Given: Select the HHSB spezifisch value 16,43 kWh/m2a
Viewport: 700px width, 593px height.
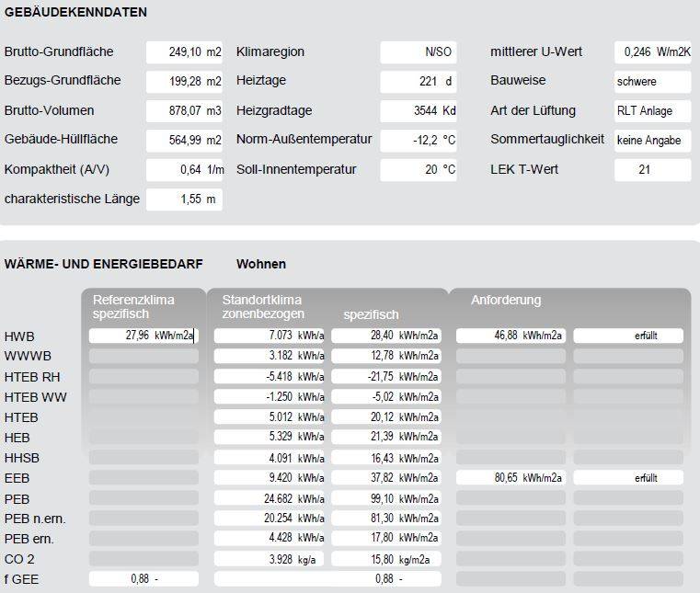Looking at the screenshot, I should click(386, 458).
